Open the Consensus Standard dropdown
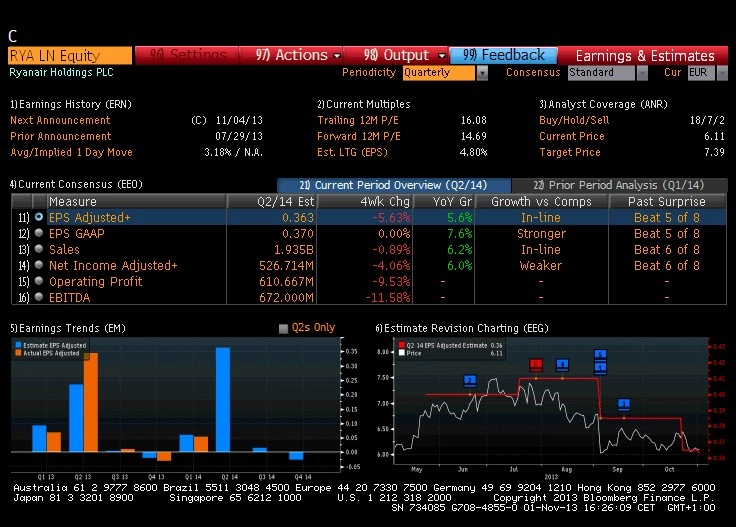The width and height of the screenshot is (736, 527). (x=642, y=73)
